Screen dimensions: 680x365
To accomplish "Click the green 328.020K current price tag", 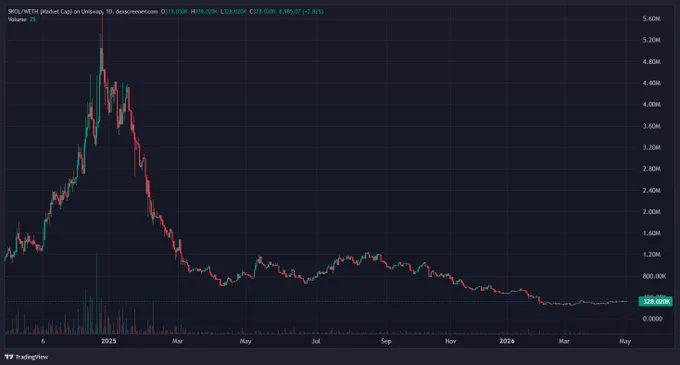I will click(655, 301).
